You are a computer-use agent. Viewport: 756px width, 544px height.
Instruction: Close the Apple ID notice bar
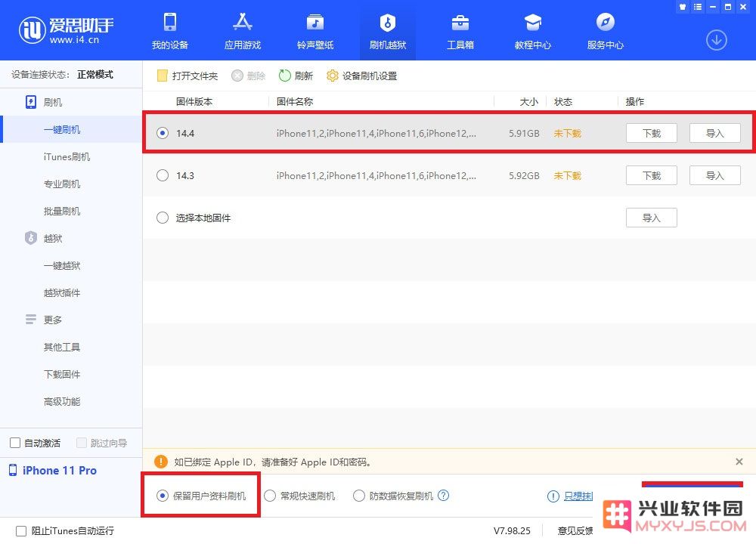tap(739, 462)
